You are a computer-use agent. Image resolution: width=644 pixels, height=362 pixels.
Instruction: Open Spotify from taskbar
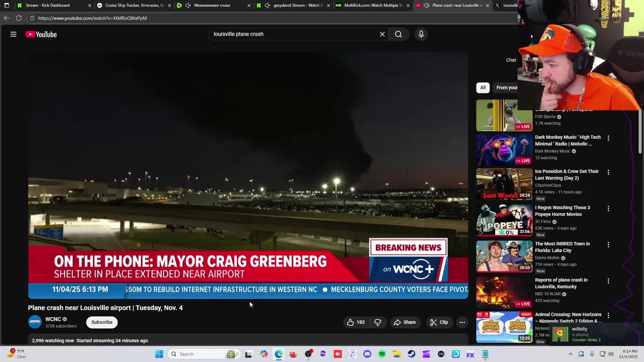(382, 354)
